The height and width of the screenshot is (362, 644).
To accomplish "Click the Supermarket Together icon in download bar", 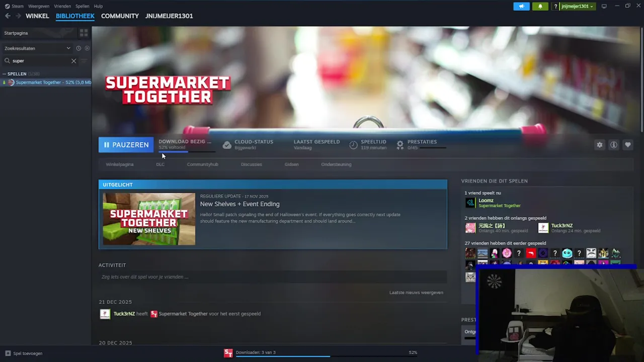I will point(228,353).
